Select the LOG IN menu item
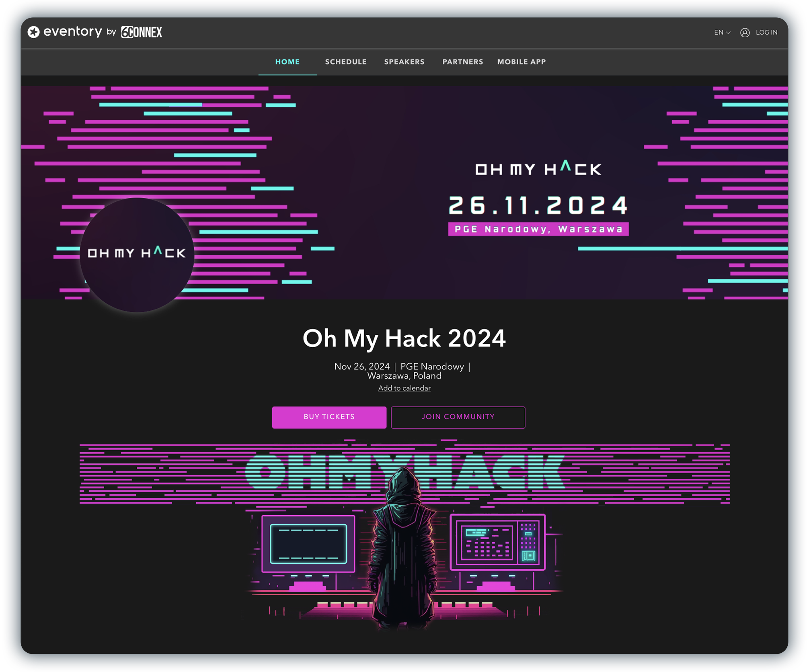 [x=766, y=32]
